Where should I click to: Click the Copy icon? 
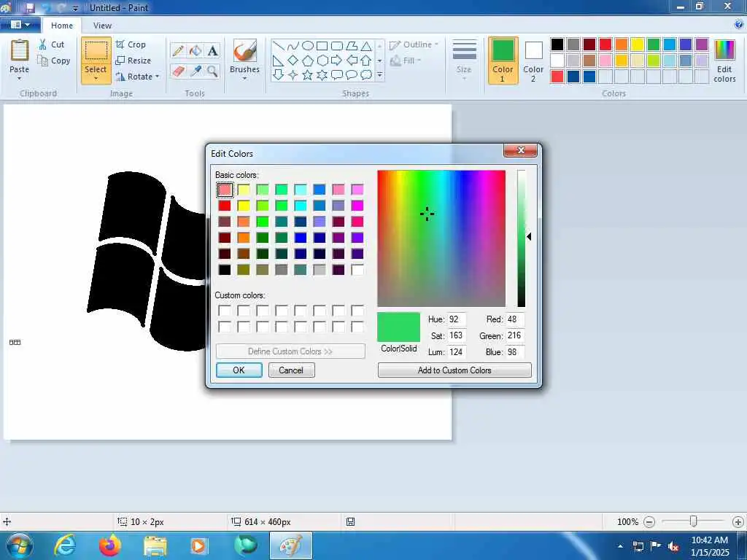43,61
